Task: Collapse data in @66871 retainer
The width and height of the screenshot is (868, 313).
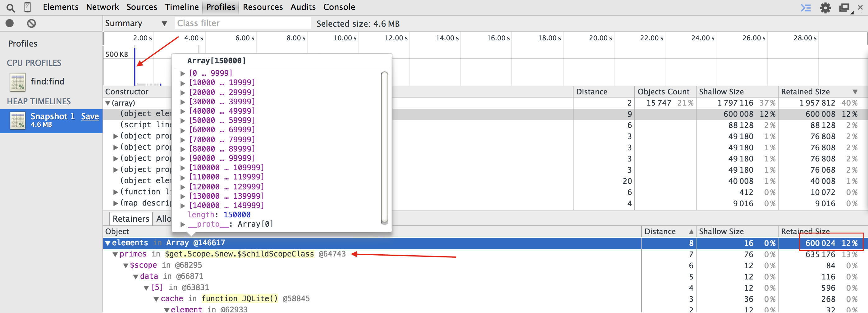Action: [136, 277]
